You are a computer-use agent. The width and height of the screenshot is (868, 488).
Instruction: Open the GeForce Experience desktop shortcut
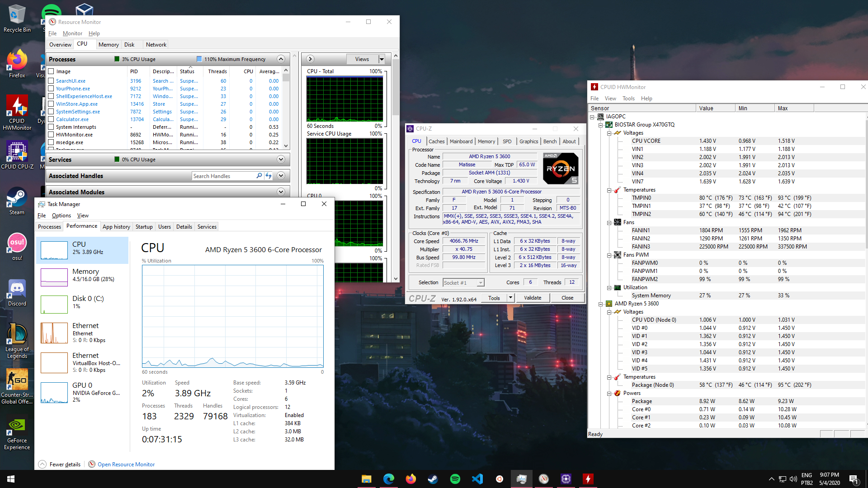coord(17,433)
